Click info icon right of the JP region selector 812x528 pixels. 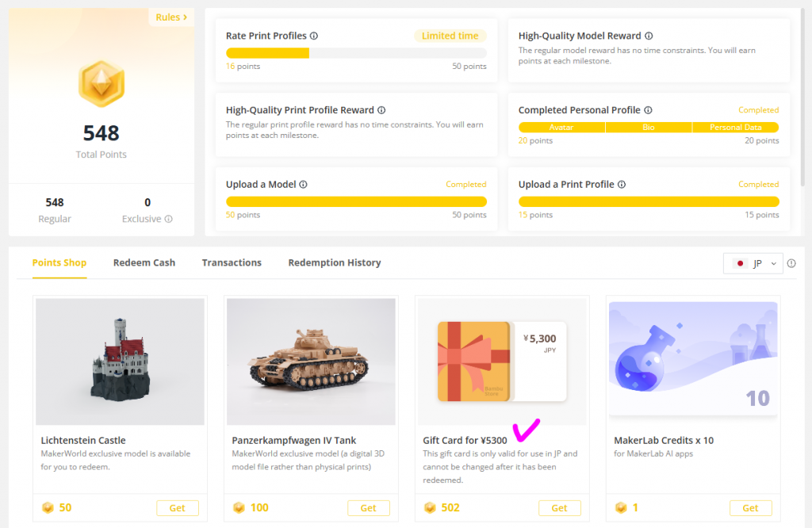coord(791,264)
